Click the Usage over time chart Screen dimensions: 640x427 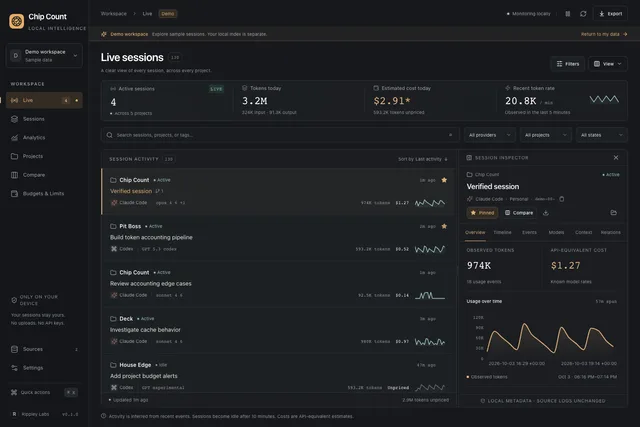pos(543,338)
